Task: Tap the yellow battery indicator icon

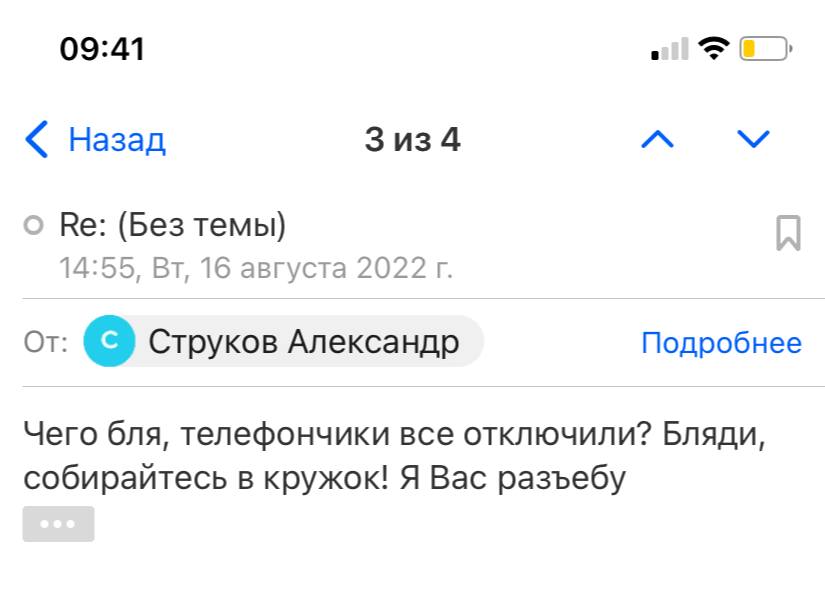Action: (x=765, y=48)
